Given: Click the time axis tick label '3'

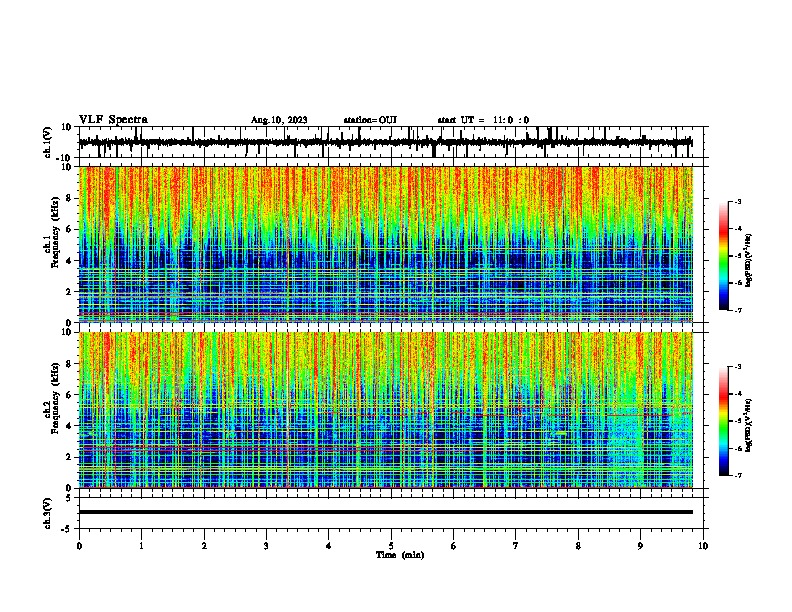Looking at the screenshot, I should point(266,545).
